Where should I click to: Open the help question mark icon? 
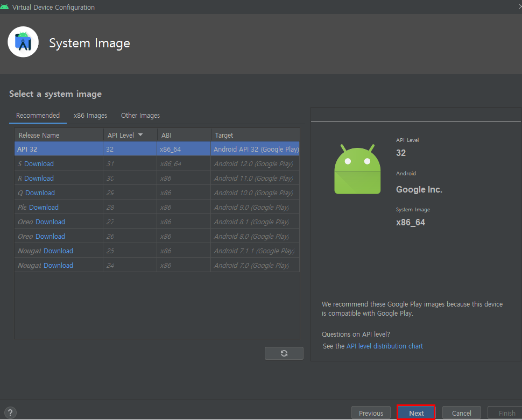[10, 412]
